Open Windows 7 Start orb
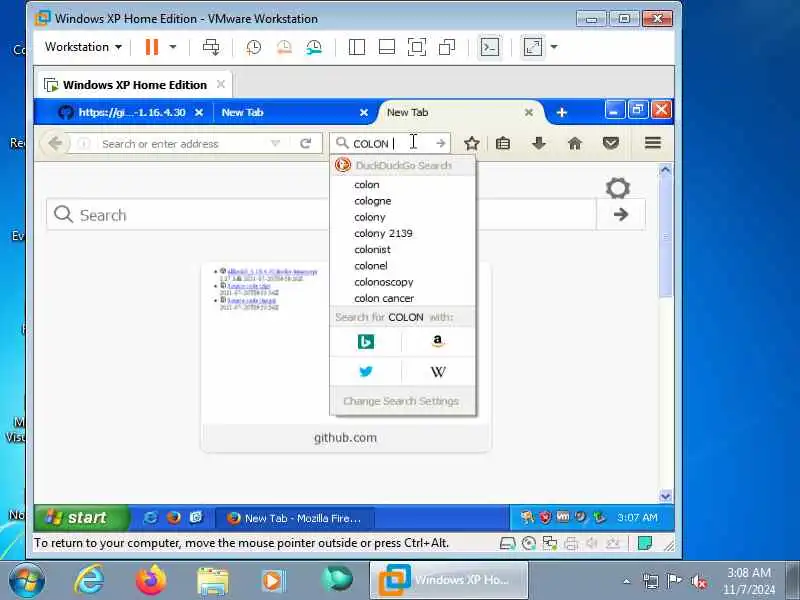 [27, 581]
